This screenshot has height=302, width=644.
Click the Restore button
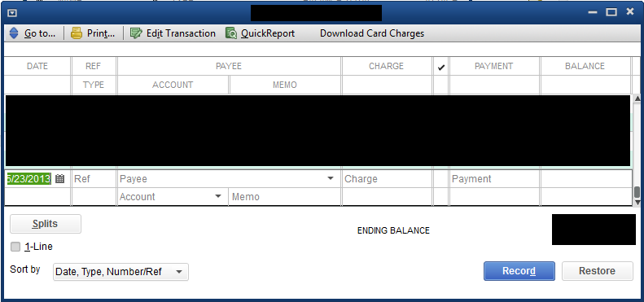[x=597, y=271]
